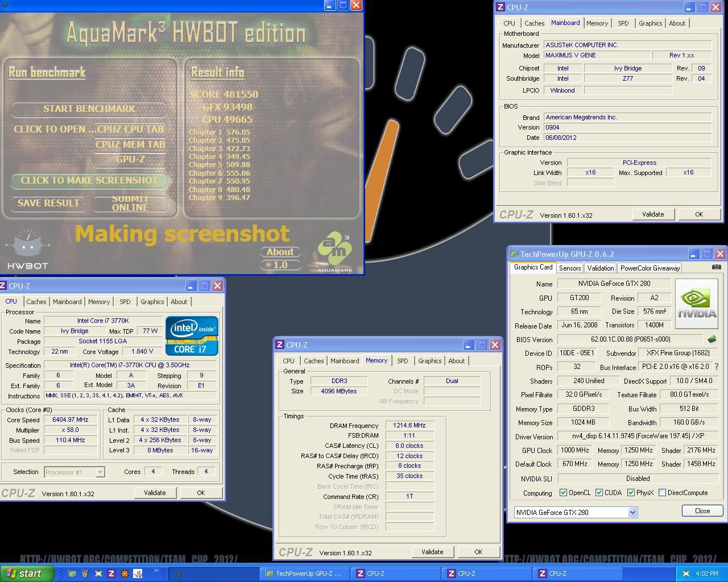Switch to the TechPowerUp GPU-Z taskbar button
This screenshot has width=728, height=582.
(305, 573)
